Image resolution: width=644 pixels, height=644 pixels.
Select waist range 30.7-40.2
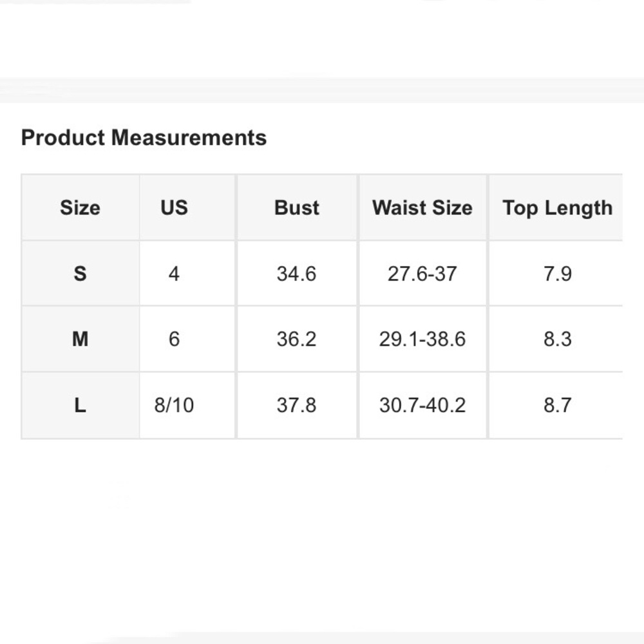tap(422, 406)
